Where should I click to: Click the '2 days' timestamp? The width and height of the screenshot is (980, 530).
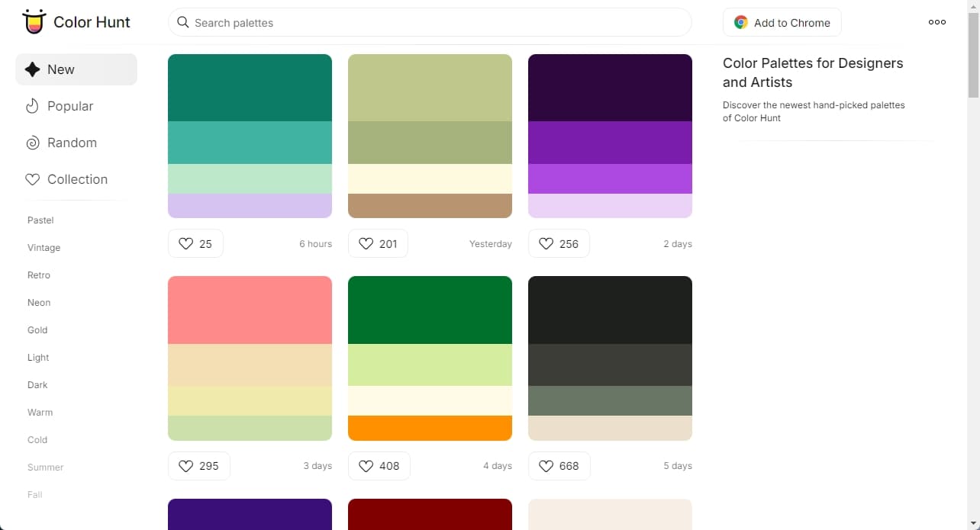pyautogui.click(x=678, y=244)
